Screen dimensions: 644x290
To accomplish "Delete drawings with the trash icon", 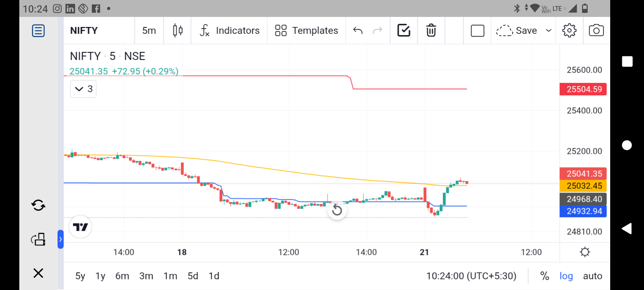I will [x=431, y=31].
